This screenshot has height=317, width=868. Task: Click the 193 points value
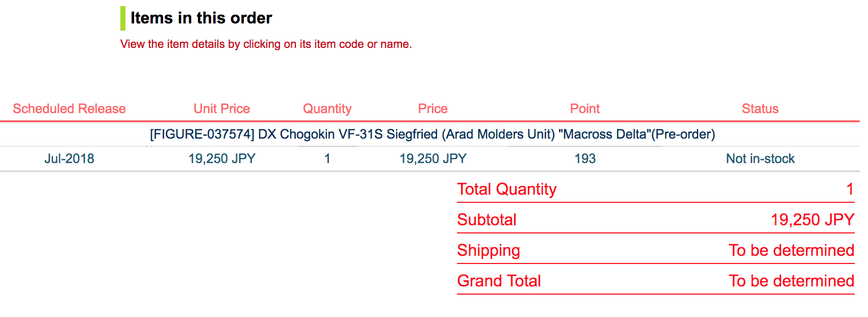coord(585,158)
